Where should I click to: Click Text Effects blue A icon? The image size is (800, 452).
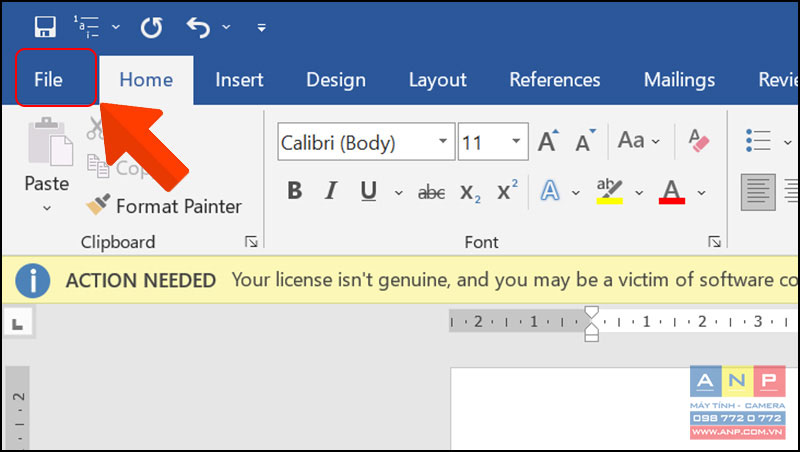tap(549, 191)
